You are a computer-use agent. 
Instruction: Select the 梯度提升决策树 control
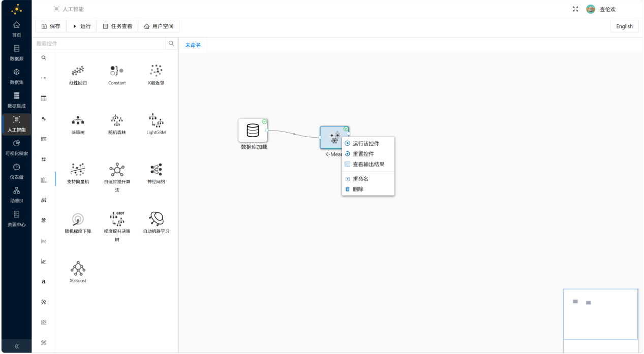pos(117,227)
